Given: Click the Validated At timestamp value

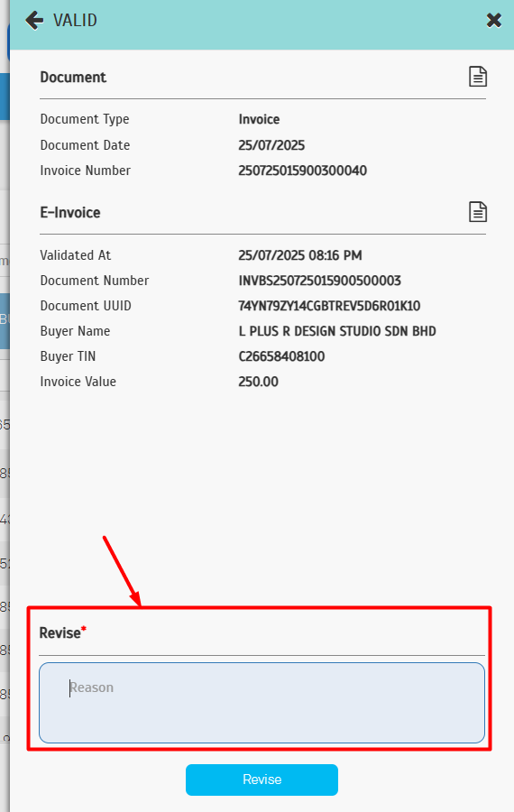Looking at the screenshot, I should point(299,255).
